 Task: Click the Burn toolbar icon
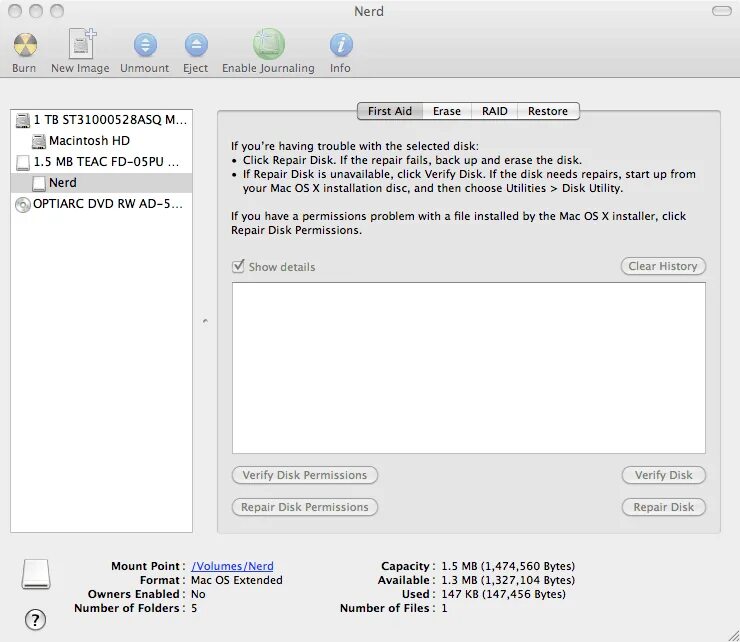(25, 46)
